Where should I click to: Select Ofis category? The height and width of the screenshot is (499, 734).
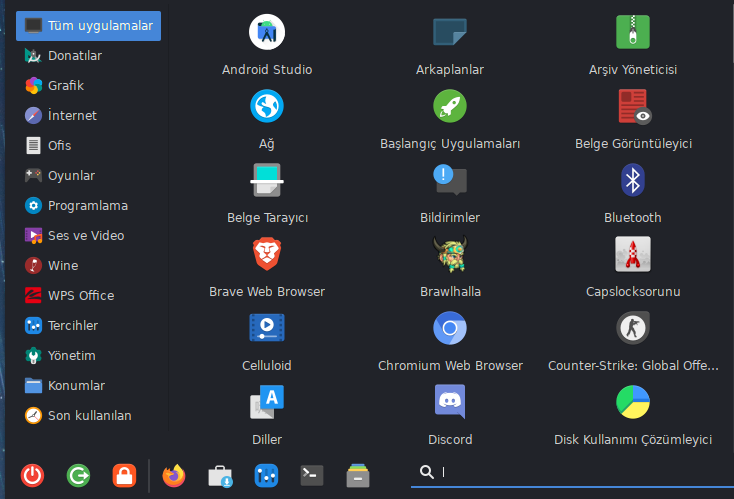pos(88,146)
